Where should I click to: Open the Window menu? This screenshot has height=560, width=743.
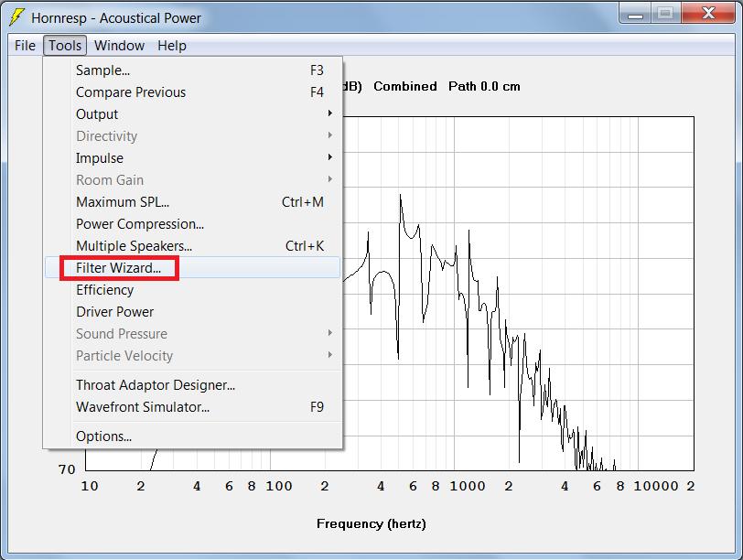coord(119,46)
